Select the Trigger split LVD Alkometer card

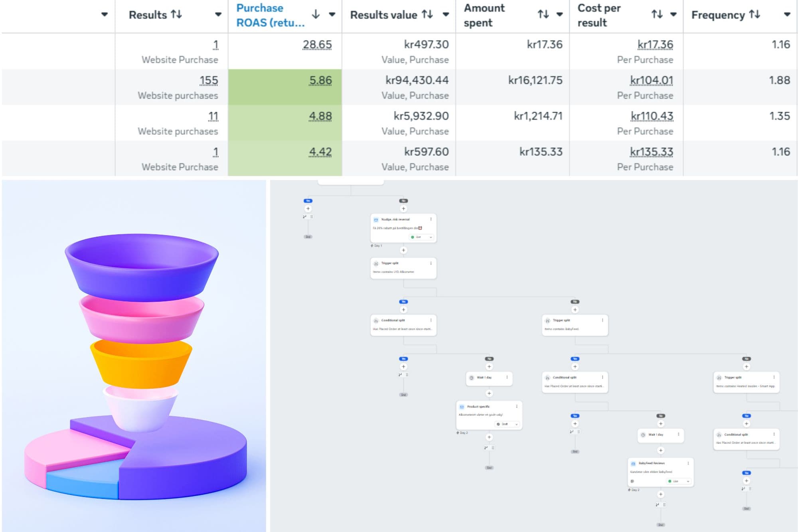click(403, 268)
